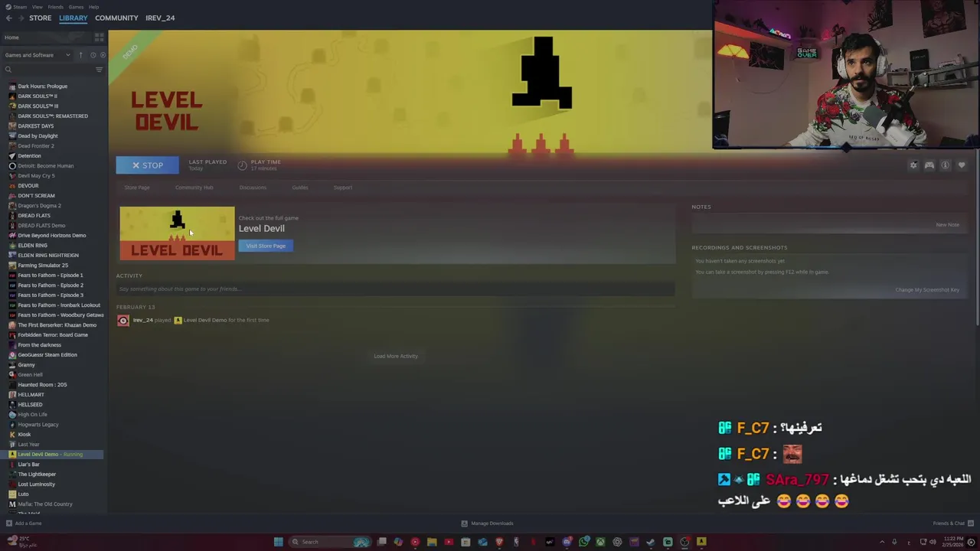Click the Steam logo menu
The width and height of the screenshot is (980, 551).
[9, 7]
